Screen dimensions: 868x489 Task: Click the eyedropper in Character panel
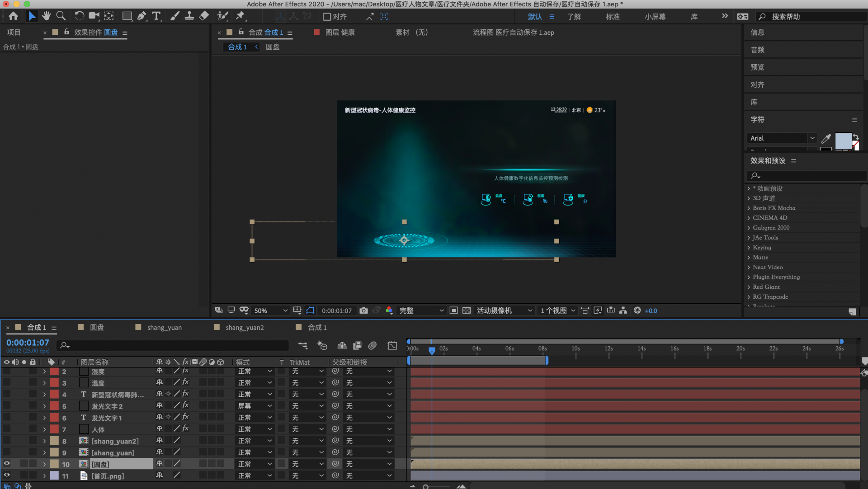[826, 138]
